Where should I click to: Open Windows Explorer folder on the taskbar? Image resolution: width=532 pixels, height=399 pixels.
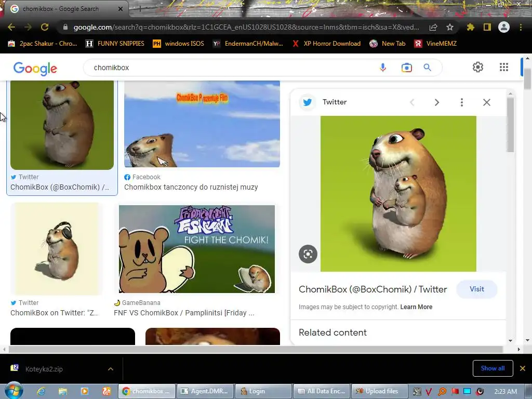tap(63, 391)
